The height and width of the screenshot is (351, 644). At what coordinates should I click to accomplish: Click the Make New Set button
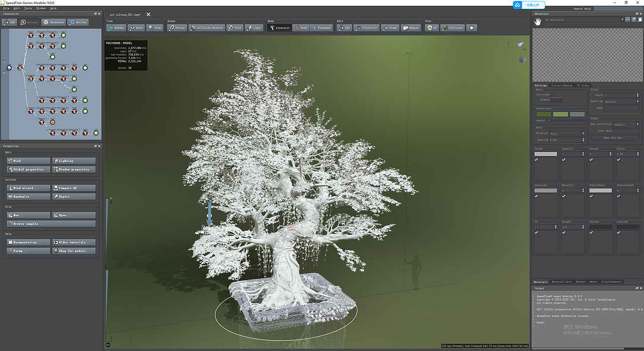coord(615,137)
